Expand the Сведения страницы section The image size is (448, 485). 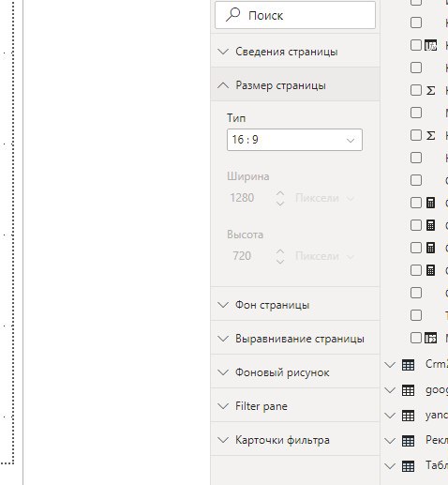pyautogui.click(x=295, y=52)
